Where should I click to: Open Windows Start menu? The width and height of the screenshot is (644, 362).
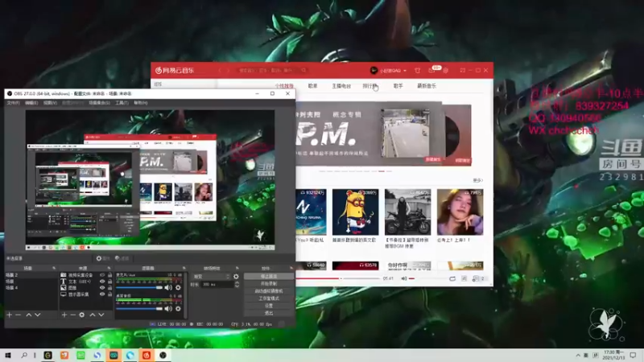click(8, 355)
